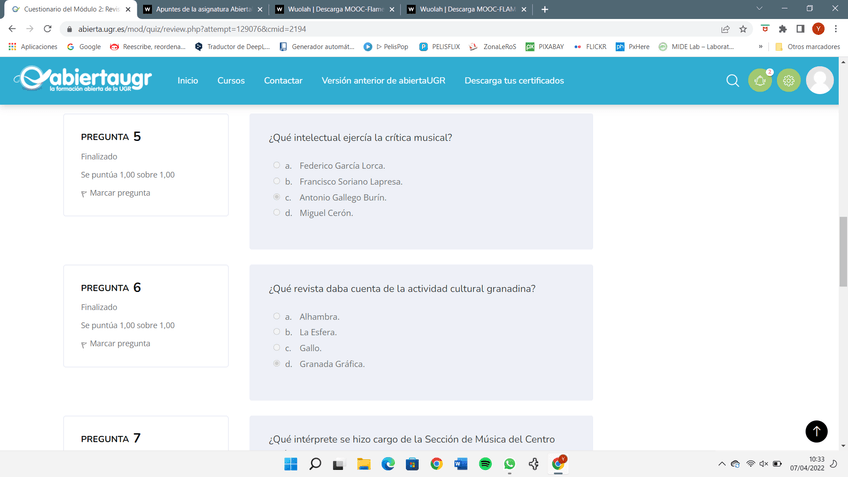Open Windows taskbar search
848x477 pixels.
(x=315, y=464)
